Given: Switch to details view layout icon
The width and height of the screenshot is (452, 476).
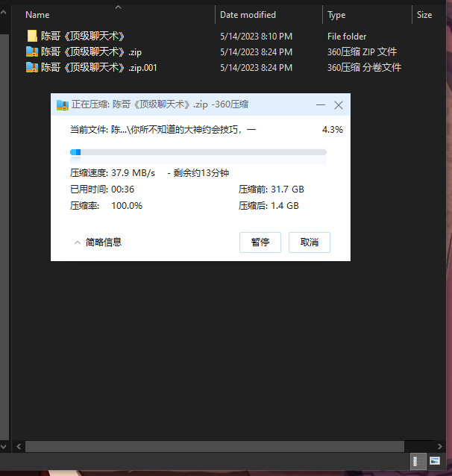Looking at the screenshot, I should pos(418,461).
